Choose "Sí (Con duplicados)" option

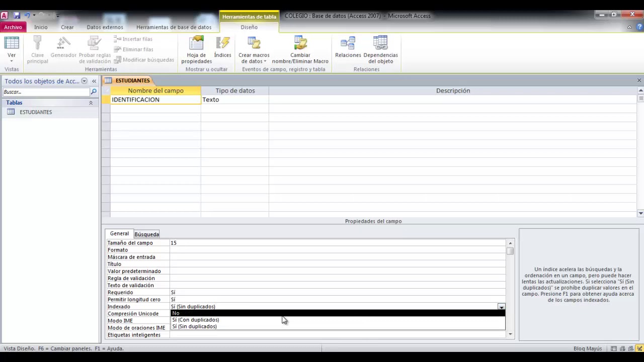point(338,320)
